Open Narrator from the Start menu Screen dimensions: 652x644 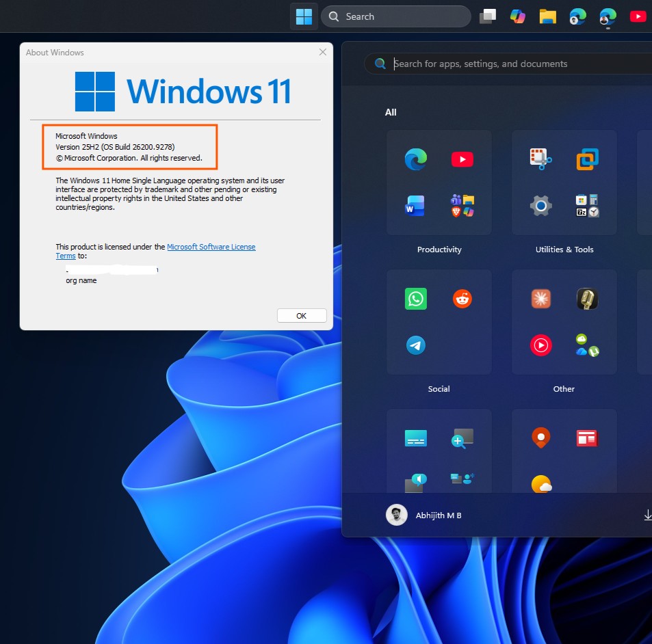(416, 483)
